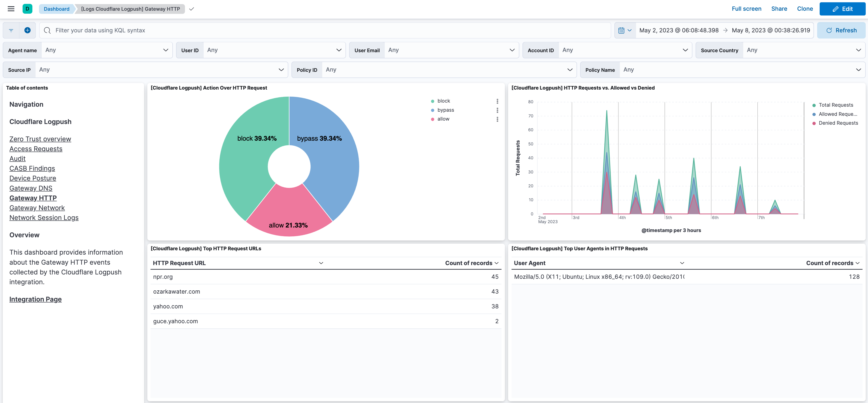
Task: Open the Gateway DNS navigation link
Action: coord(31,188)
